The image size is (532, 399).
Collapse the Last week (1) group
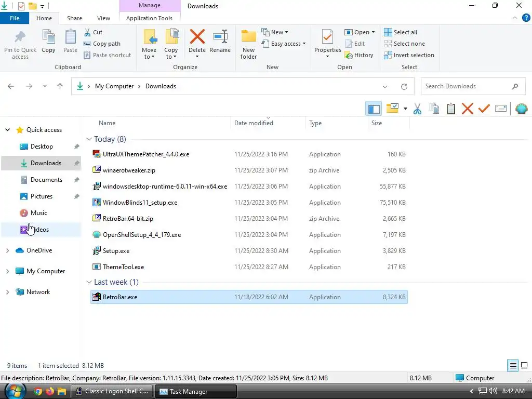[x=89, y=282]
